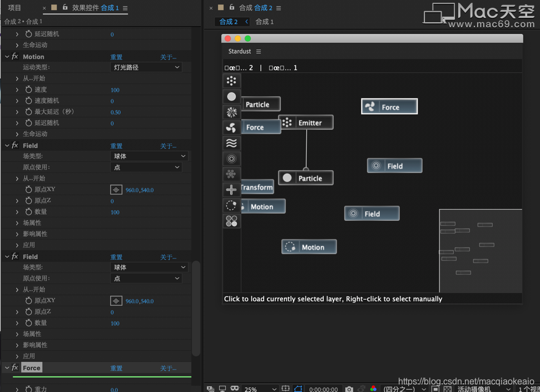
Task: Toggle the lock on 效果控件 panel
Action: (x=65, y=7)
